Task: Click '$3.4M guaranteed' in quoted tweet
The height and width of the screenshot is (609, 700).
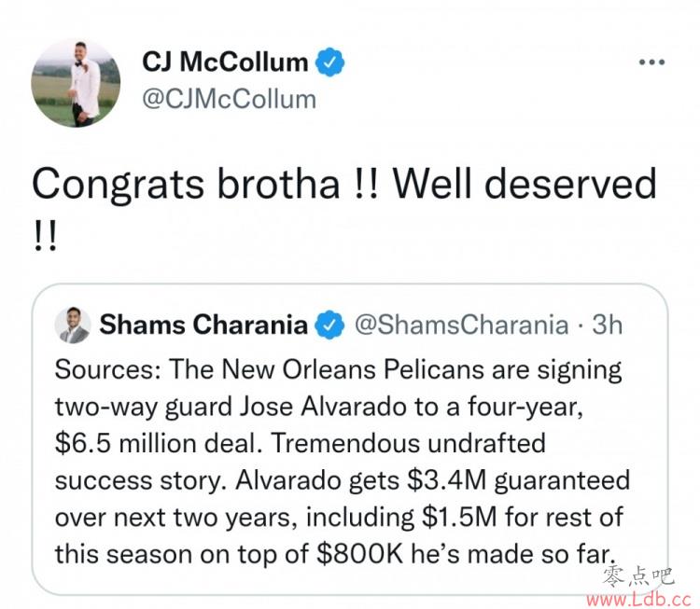Action: coord(518,481)
